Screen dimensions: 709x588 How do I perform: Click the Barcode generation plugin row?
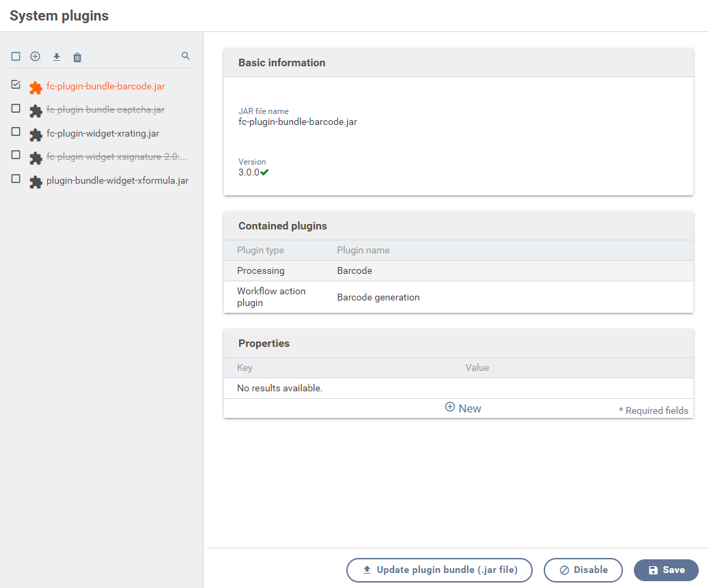[458, 297]
